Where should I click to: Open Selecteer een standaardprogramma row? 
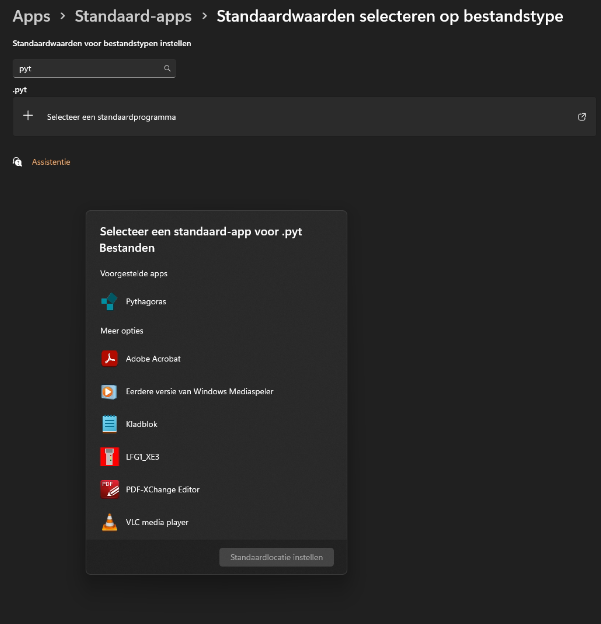point(304,117)
